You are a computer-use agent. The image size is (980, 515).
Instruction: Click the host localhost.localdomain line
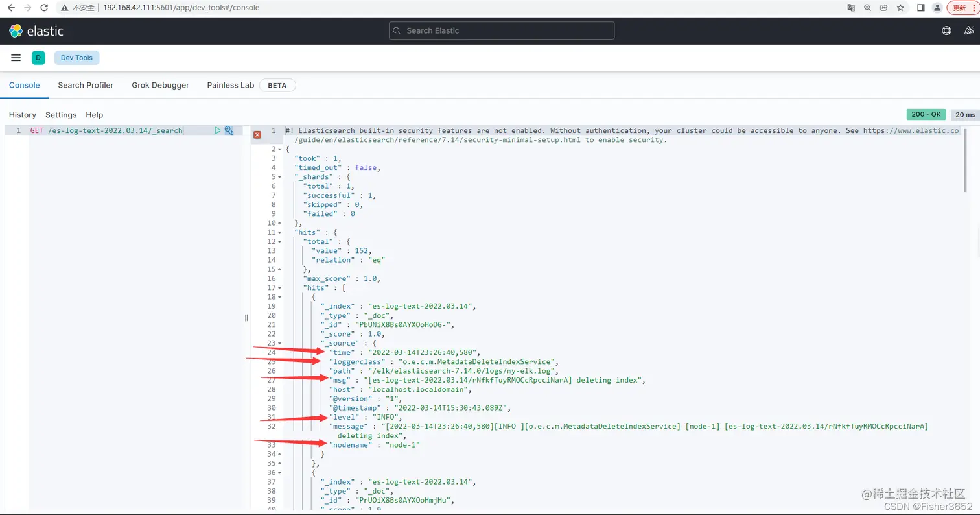401,389
